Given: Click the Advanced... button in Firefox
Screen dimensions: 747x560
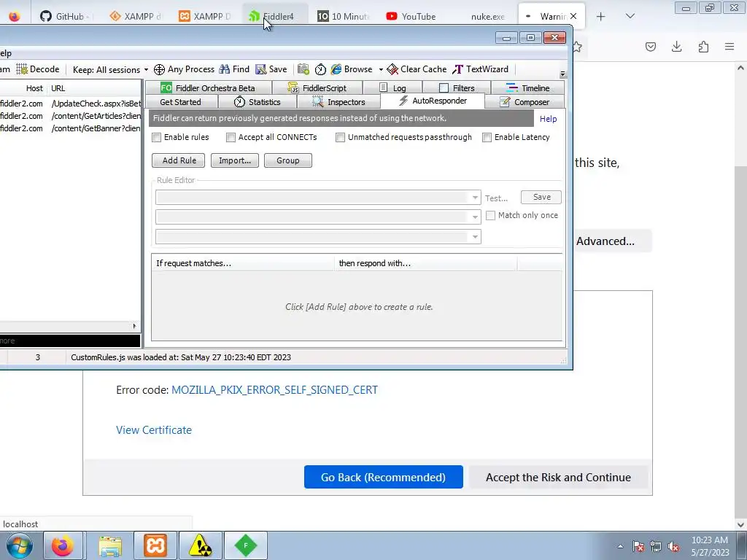Looking at the screenshot, I should 613,241.
